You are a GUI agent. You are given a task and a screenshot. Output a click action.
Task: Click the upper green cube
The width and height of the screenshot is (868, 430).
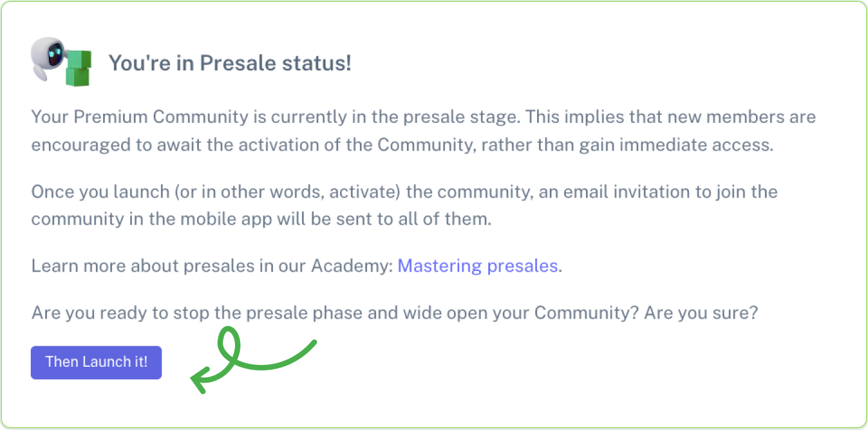pos(80,58)
